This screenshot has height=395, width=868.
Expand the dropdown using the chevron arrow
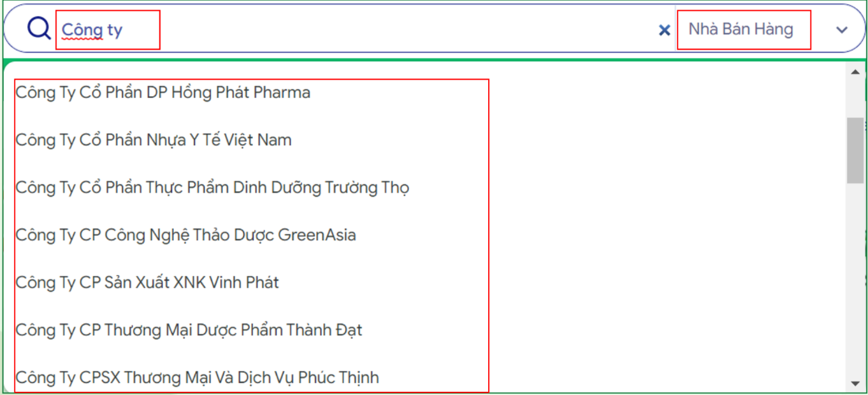click(842, 30)
